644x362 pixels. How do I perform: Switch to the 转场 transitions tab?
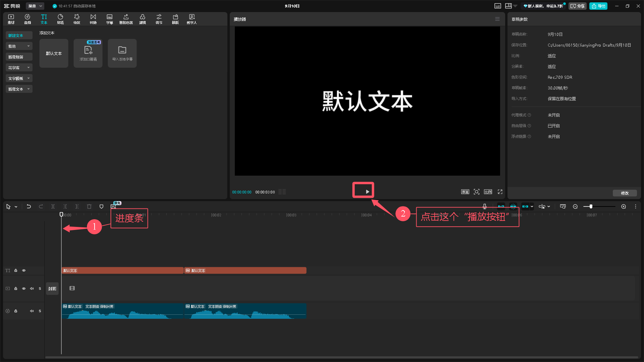point(93,19)
